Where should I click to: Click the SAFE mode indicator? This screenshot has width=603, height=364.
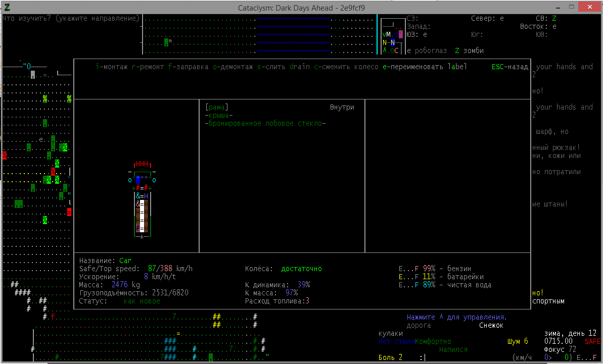coord(592,341)
